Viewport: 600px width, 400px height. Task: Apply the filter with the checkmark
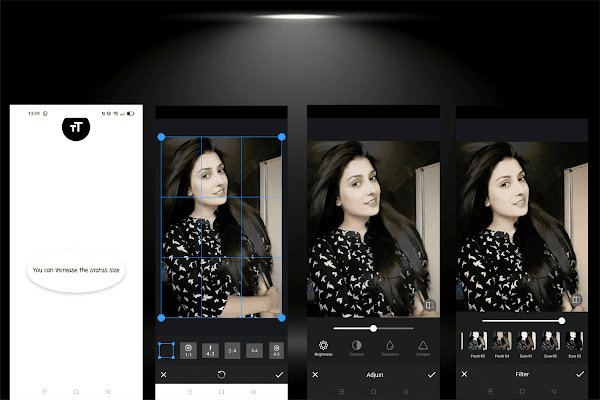pos(580,374)
